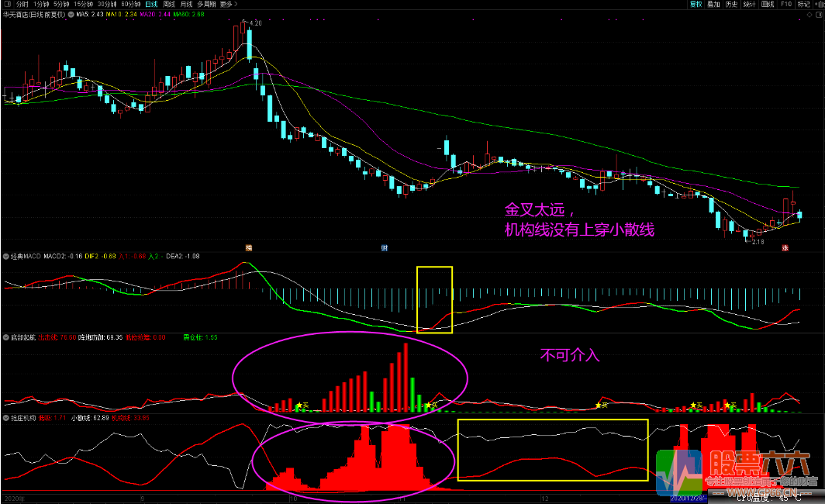Select the 30分钟 period tab
The width and height of the screenshot is (825, 504).
point(107,4)
